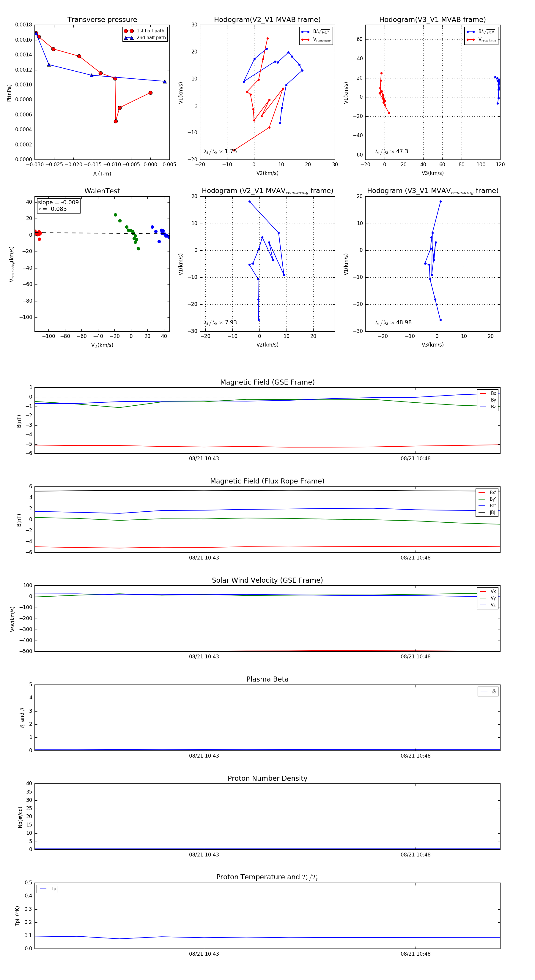
Task: Click the 'Hodogram (V2_V1 MVAV remaining frame)' title
Action: 267,191
